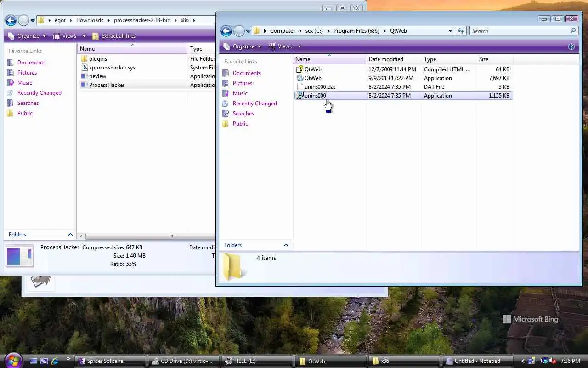Screen dimensions: 588x368
Task: Expand Folders pane in x86 window
Action: 70,235
